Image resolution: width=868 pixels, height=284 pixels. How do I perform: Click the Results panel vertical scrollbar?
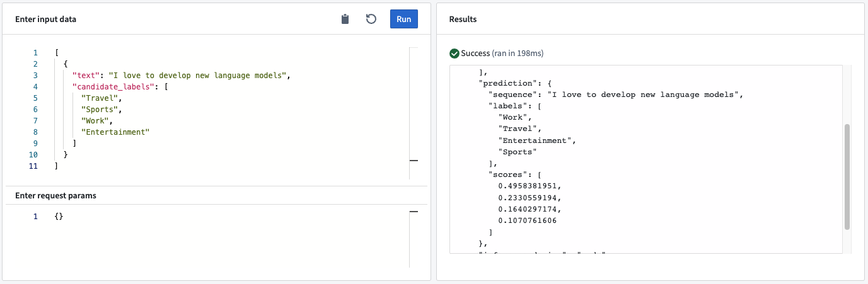(x=847, y=176)
